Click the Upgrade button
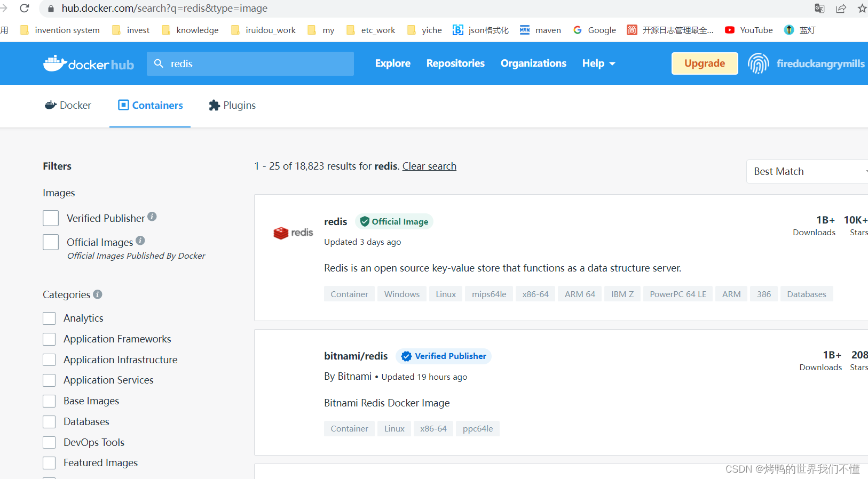 pos(705,63)
